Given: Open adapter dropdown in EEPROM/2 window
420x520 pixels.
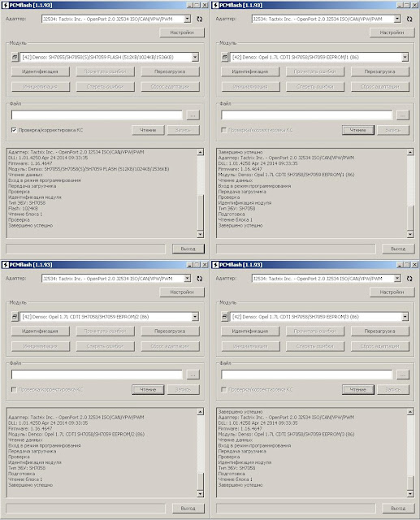Looking at the screenshot, I should click(188, 279).
